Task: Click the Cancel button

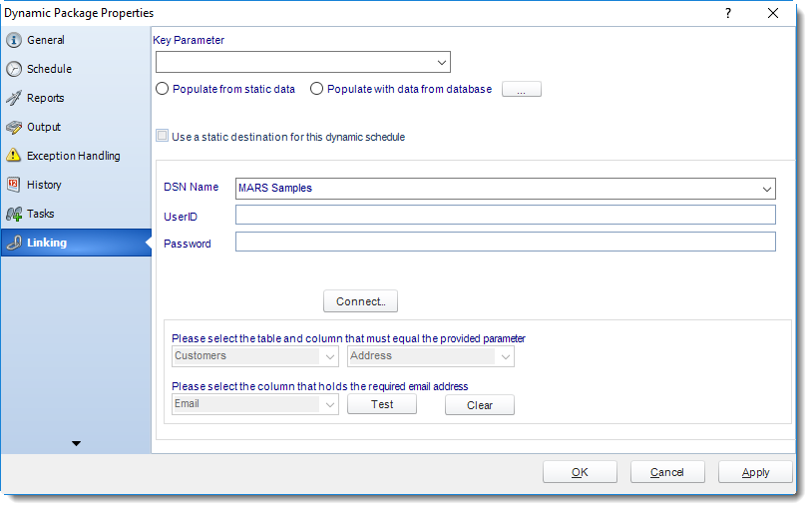Action: pos(667,472)
